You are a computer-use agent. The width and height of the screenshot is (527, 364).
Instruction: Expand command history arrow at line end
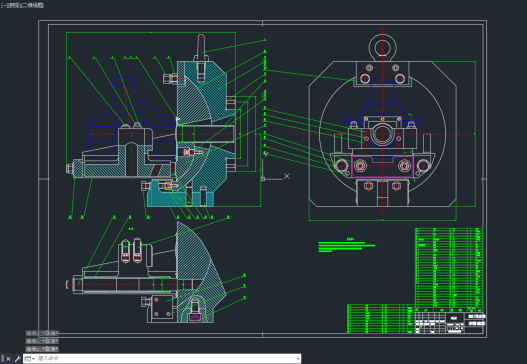pyautogui.click(x=298, y=359)
